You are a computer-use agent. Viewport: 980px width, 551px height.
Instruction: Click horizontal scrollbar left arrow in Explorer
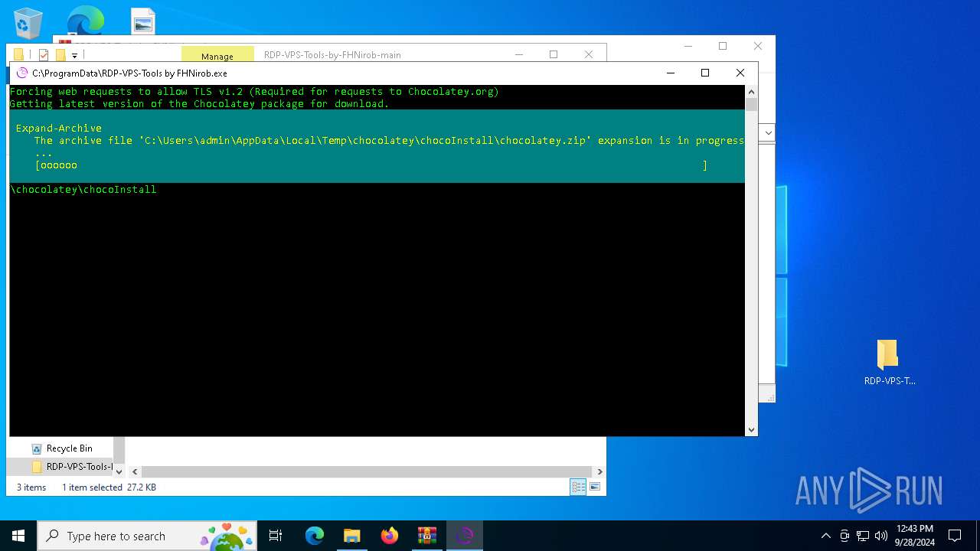point(135,471)
